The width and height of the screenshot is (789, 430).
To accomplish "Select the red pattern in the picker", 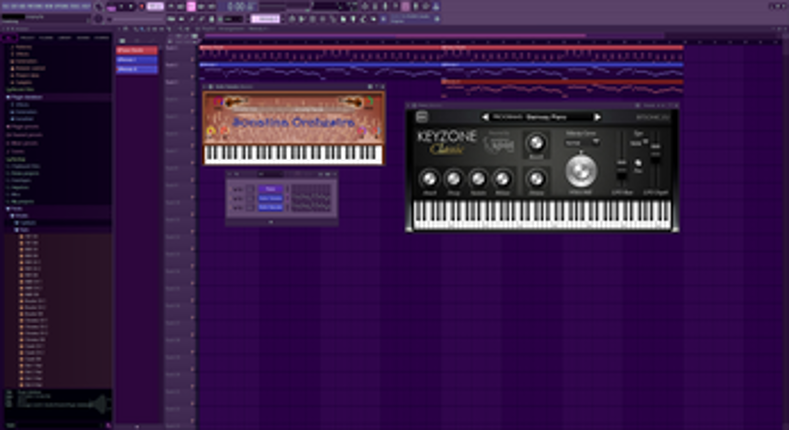I will tap(137, 50).
